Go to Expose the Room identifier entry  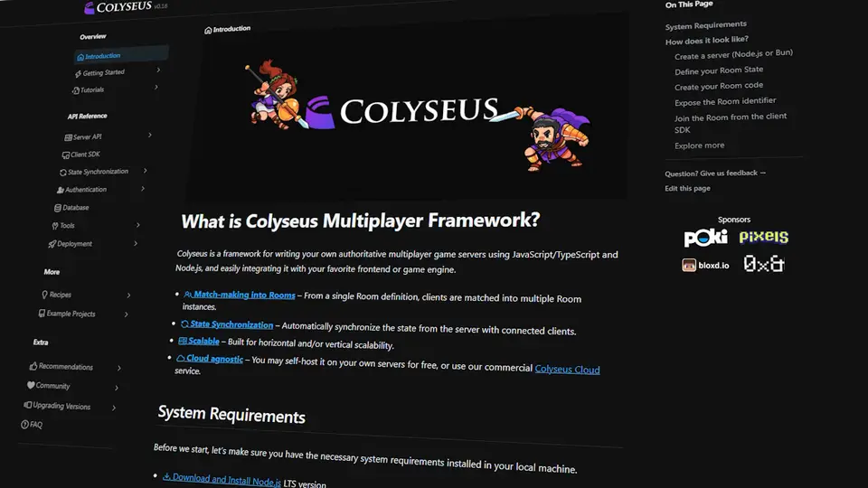(725, 102)
